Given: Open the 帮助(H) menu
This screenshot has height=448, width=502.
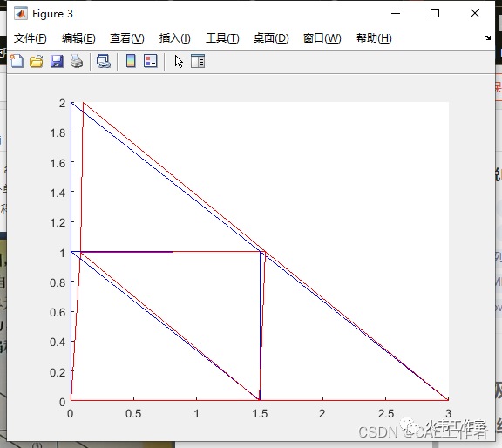Looking at the screenshot, I should [x=374, y=38].
